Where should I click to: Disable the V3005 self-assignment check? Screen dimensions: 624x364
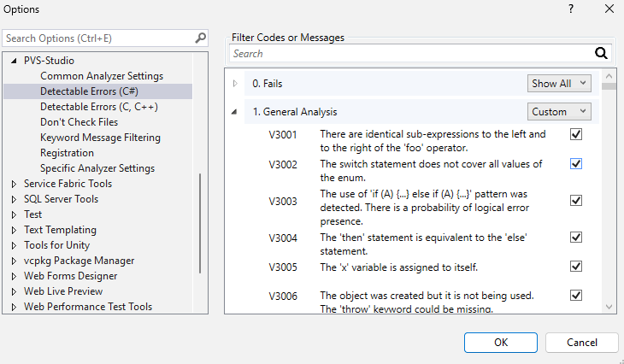(x=576, y=267)
